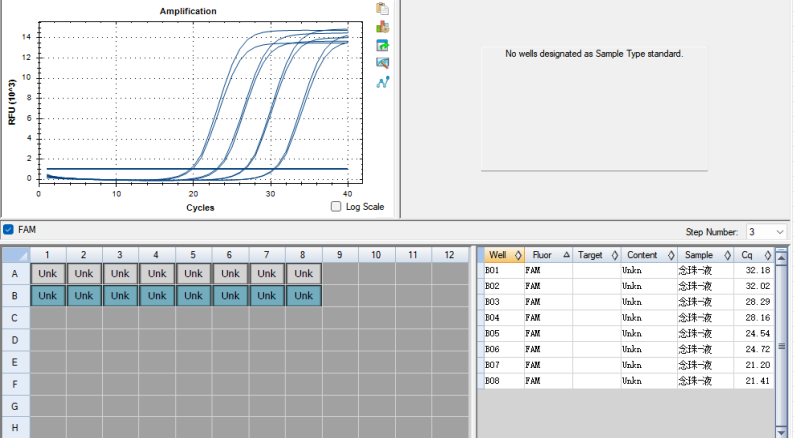Copy the amplification chart to clipboard

point(382,9)
